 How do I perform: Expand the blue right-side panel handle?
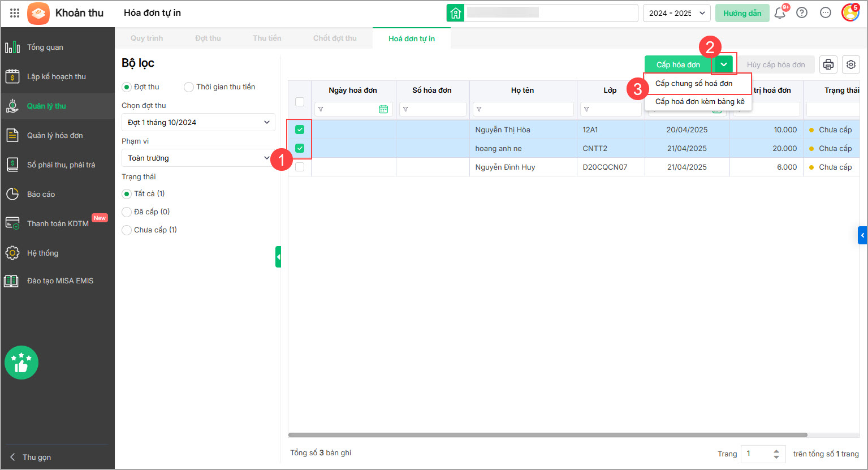[x=862, y=235]
